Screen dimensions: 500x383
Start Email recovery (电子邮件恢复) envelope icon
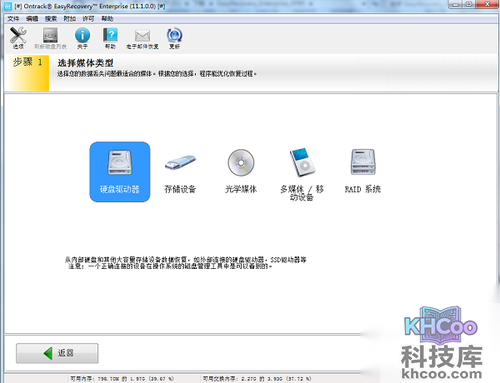(x=142, y=38)
